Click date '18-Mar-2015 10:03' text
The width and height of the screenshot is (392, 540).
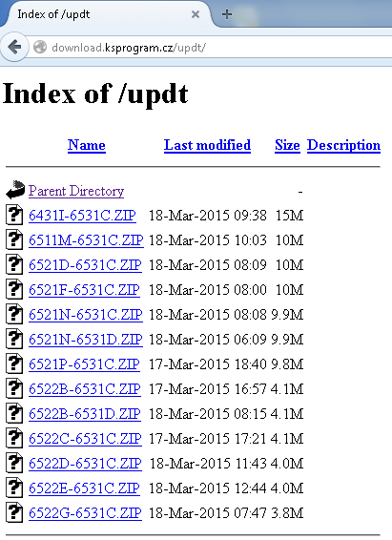click(x=208, y=240)
